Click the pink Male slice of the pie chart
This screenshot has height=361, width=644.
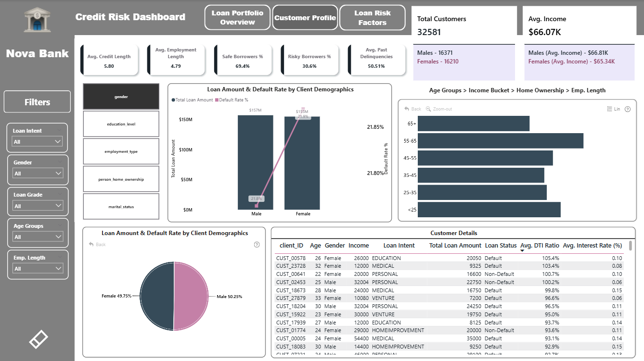coord(192,297)
